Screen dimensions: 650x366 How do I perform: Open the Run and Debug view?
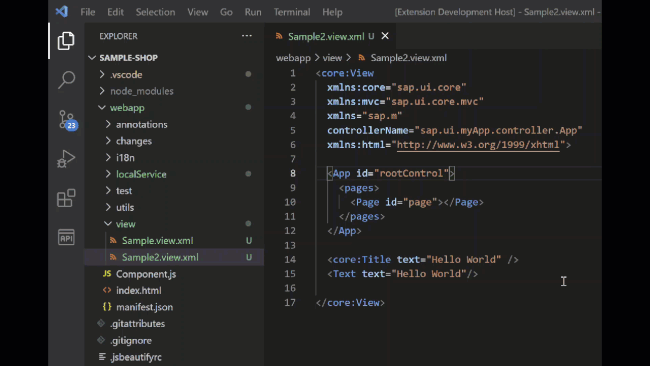66,158
